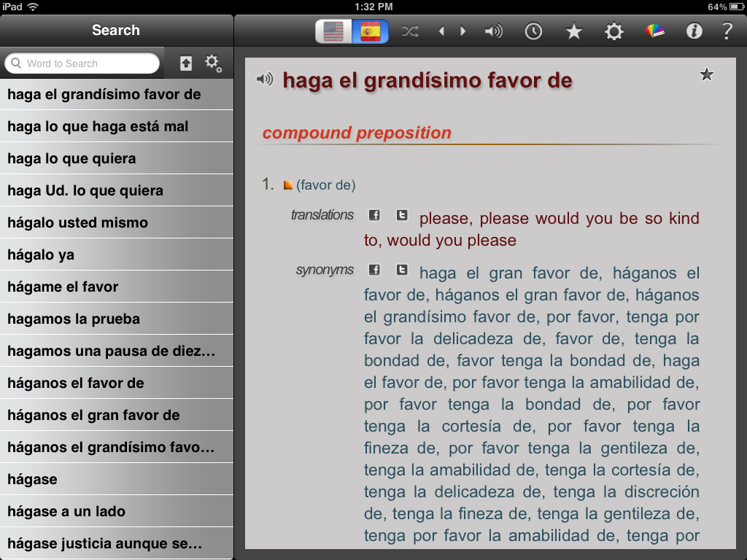Share synonyms on Twitter
This screenshot has height=560, width=747.
pyautogui.click(x=401, y=270)
